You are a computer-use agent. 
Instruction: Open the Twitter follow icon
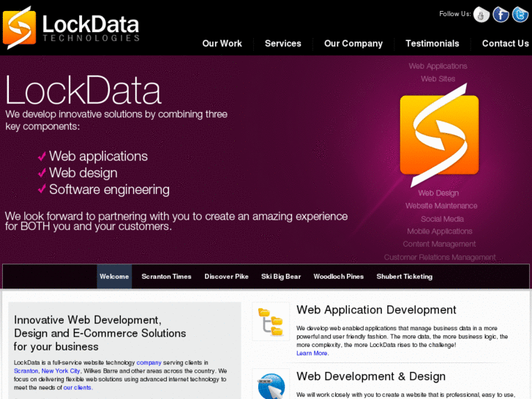pos(520,15)
